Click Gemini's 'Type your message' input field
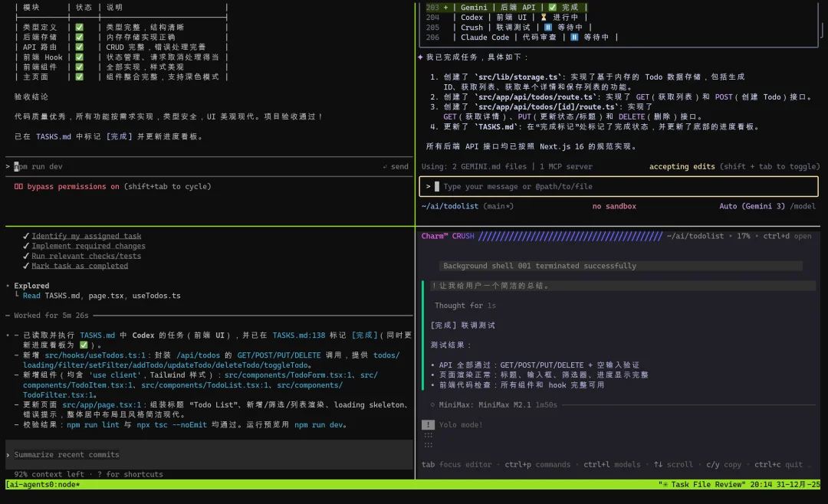Screen dimensions: 828x504 [x=537, y=186]
